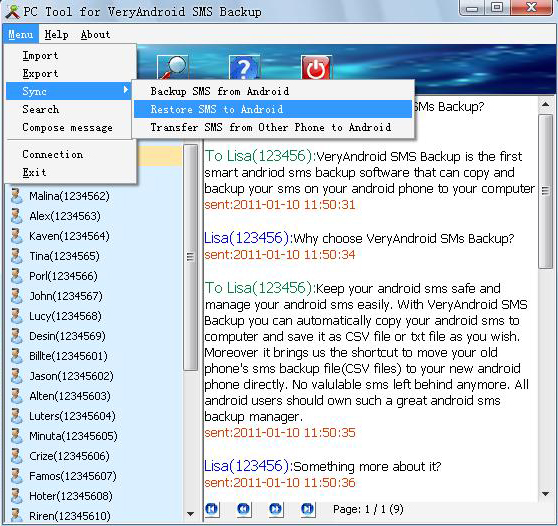Click the contact icon beside Alten(12345603)
Image resolution: width=558 pixels, height=526 pixels.
[x=16, y=396]
